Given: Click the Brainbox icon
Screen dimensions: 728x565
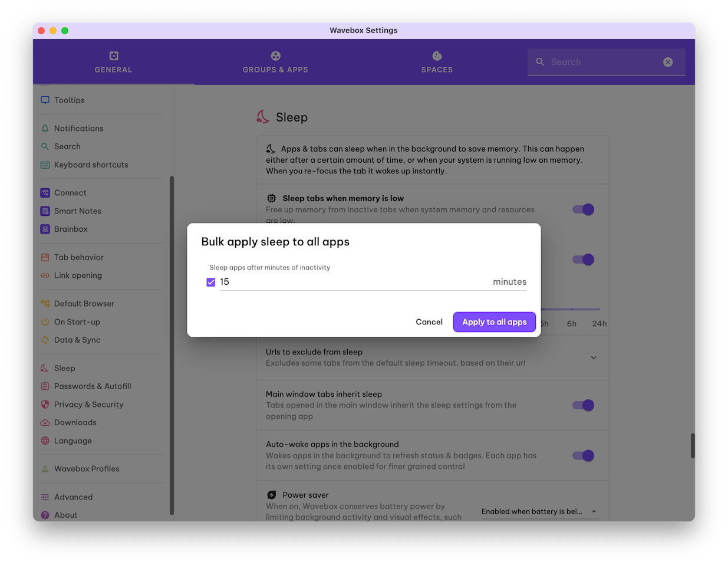Looking at the screenshot, I should (x=45, y=229).
